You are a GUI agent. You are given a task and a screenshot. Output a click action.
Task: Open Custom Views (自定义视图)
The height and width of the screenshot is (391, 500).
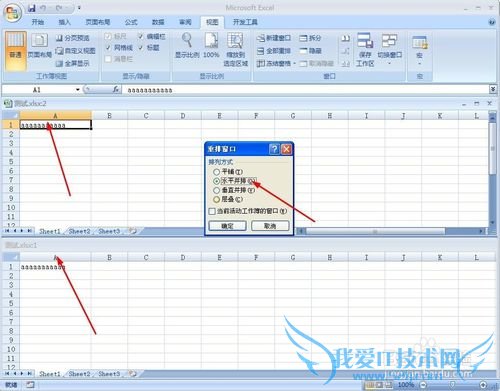click(75, 51)
